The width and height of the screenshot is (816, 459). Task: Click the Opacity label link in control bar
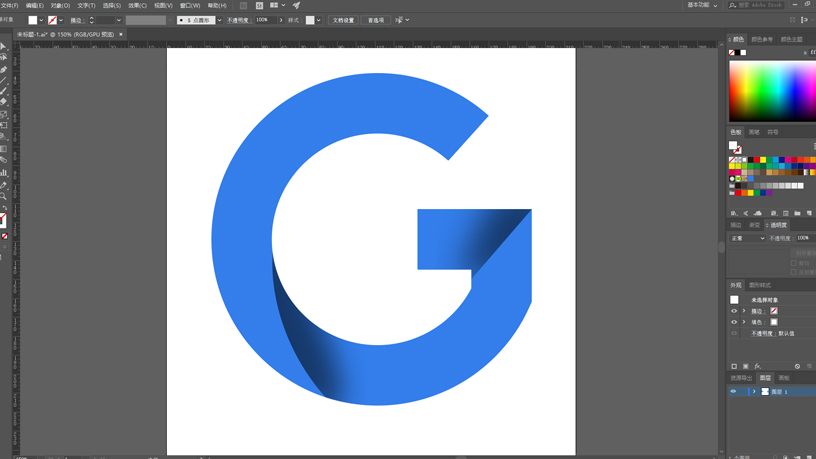239,20
